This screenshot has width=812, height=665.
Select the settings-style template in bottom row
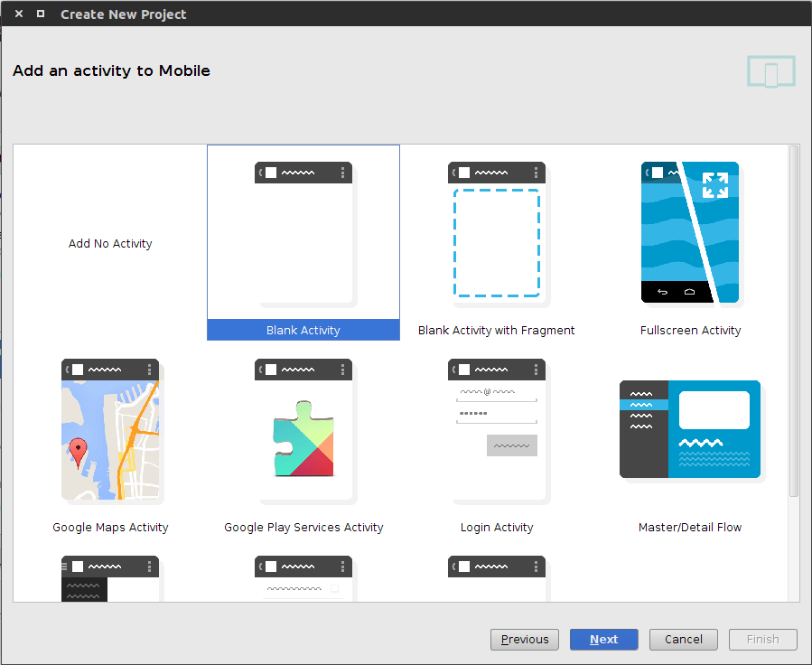(x=303, y=578)
